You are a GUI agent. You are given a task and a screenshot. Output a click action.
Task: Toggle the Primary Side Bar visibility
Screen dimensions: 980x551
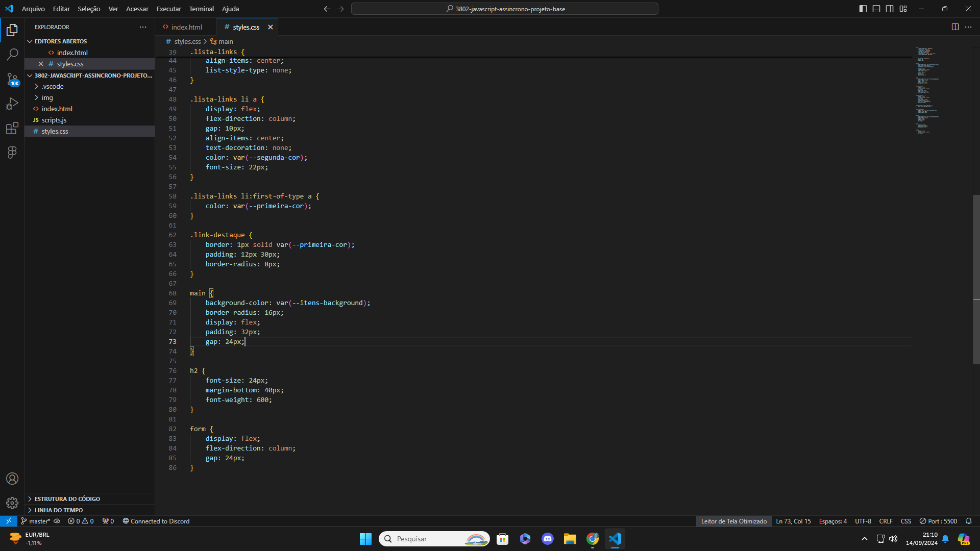tap(863, 9)
